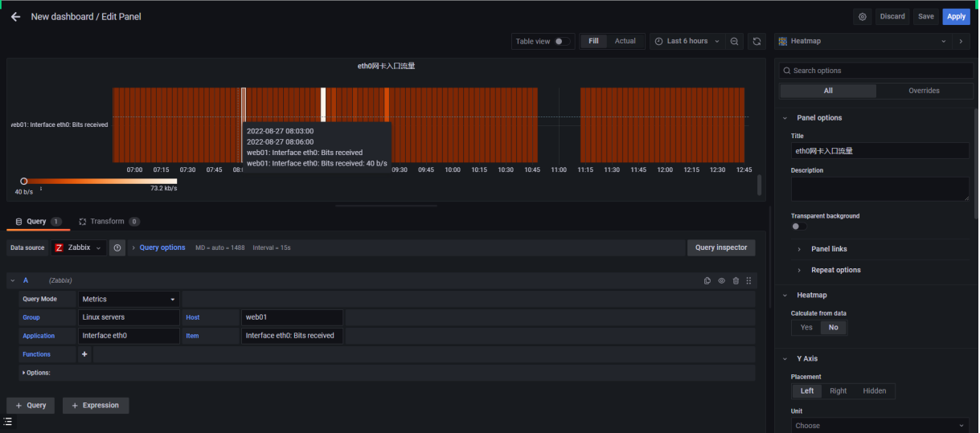Image resolution: width=980 pixels, height=433 pixels.
Task: Open the Unit Choose dropdown
Action: coord(880,426)
